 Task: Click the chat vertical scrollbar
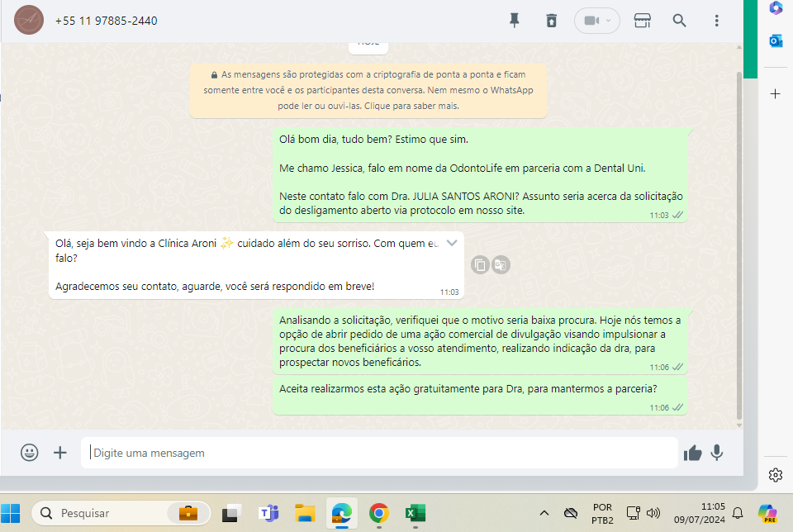tap(738, 248)
